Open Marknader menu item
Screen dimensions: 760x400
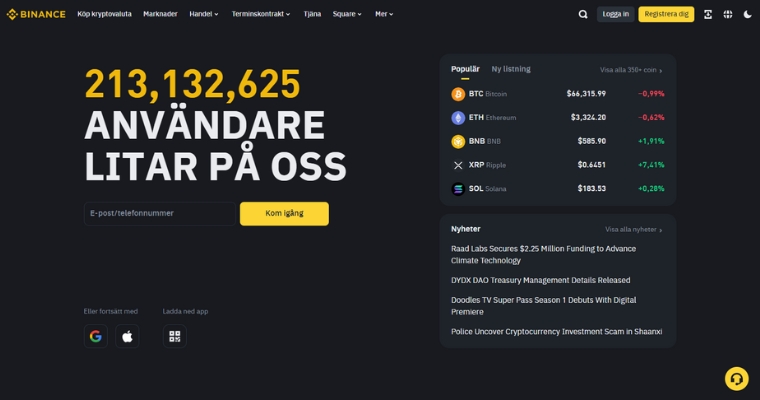pos(160,14)
